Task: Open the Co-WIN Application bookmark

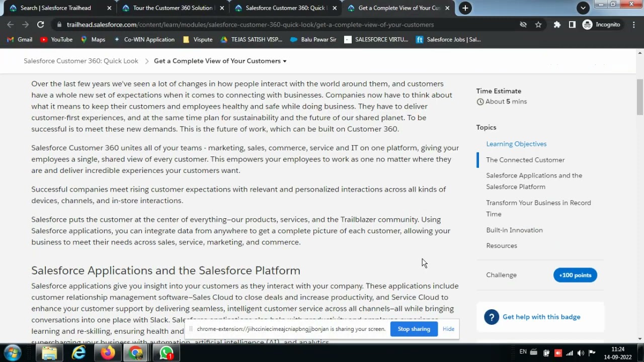Action: tap(144, 40)
